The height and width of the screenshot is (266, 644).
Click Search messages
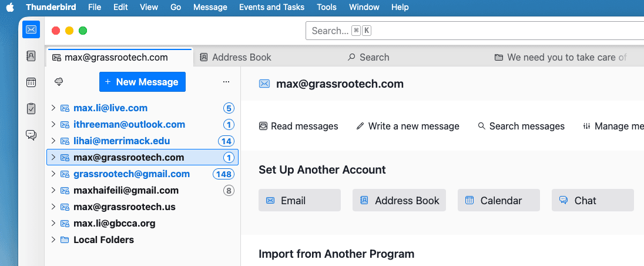[x=522, y=126]
